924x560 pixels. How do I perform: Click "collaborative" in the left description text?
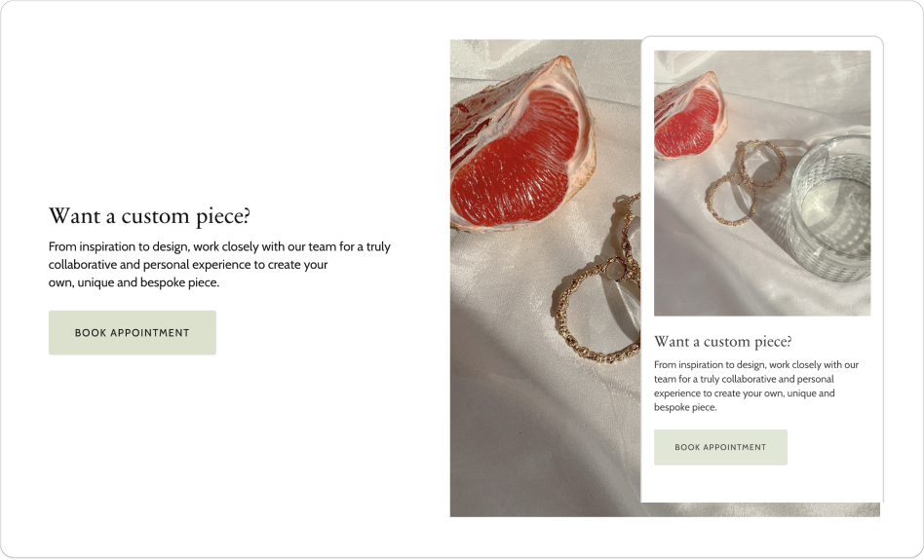(x=83, y=265)
